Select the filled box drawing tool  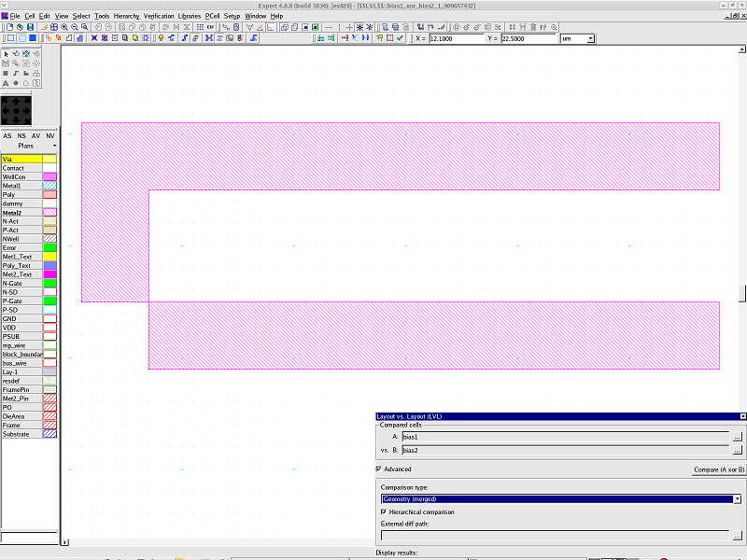coord(6,73)
